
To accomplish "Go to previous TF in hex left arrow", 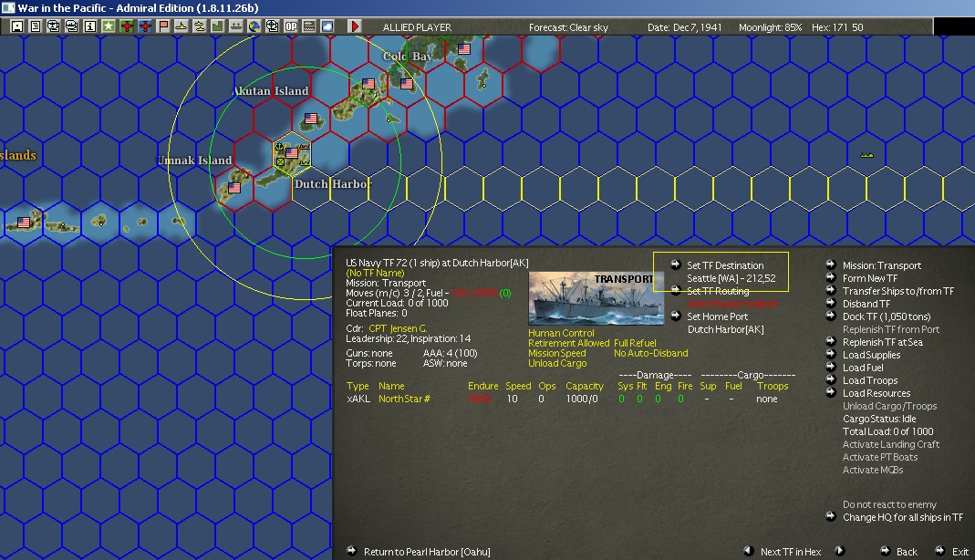I will (x=749, y=551).
